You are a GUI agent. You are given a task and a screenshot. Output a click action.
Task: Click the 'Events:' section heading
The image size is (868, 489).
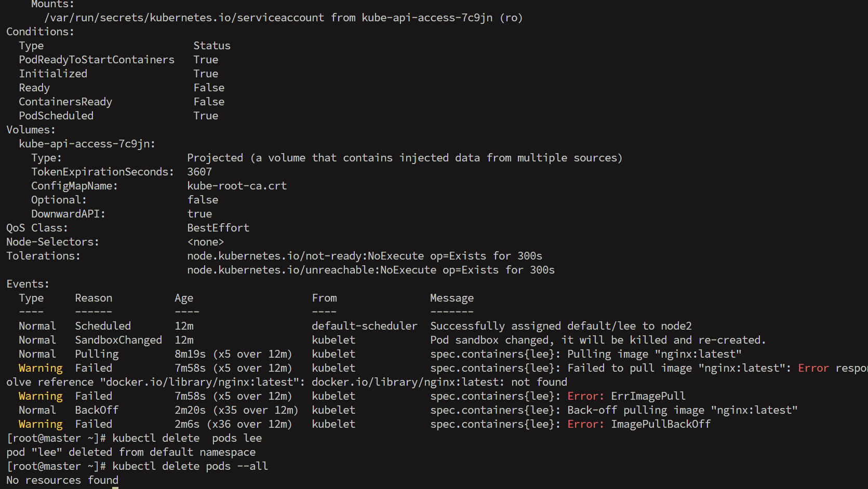coord(28,284)
